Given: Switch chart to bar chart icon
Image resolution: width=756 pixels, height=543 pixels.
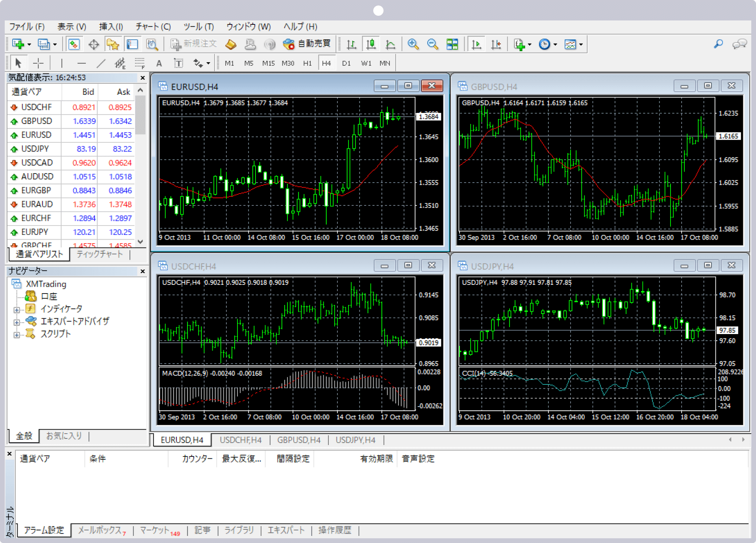Looking at the screenshot, I should 351,44.
